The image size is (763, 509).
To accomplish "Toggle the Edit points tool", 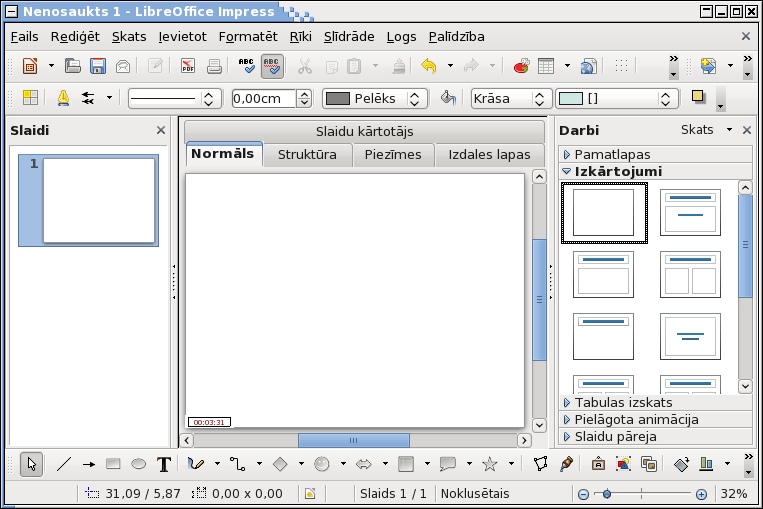I will pos(540,465).
